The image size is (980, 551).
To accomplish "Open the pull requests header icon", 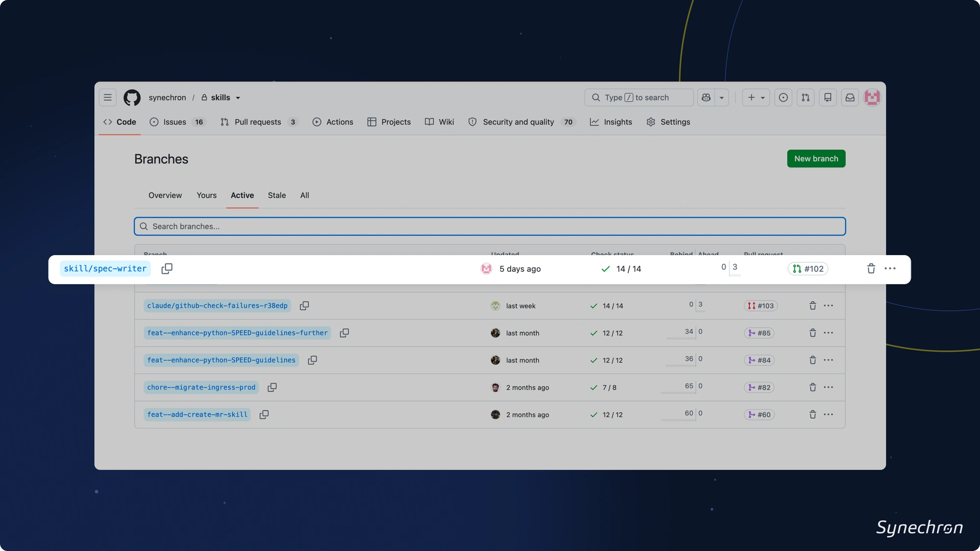I will tap(806, 97).
